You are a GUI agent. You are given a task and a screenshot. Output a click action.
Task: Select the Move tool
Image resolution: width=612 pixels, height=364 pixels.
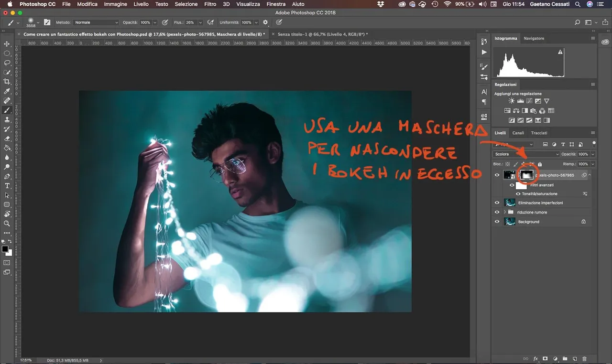click(x=7, y=44)
